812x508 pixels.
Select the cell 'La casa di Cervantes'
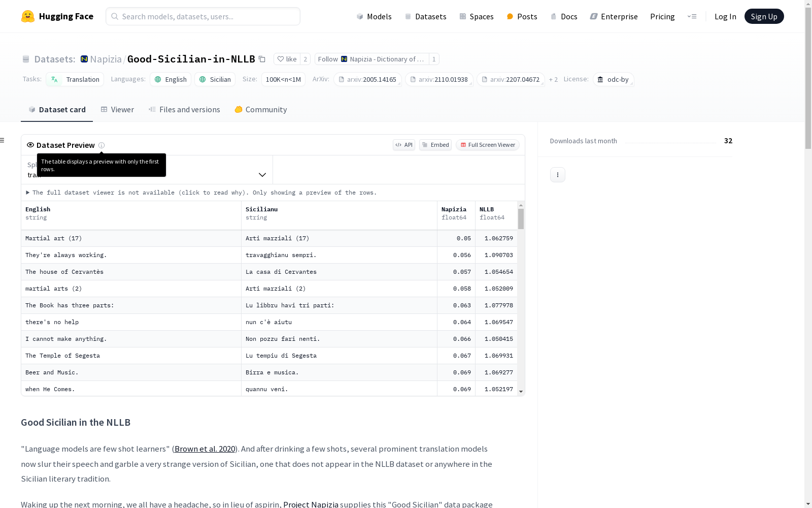tap(339, 272)
